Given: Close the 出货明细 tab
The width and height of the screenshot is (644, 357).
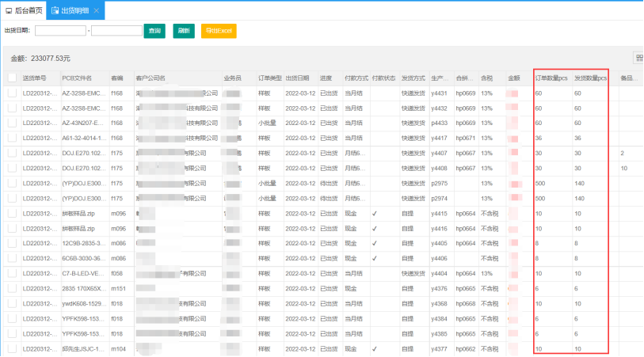Looking at the screenshot, I should tap(97, 10).
